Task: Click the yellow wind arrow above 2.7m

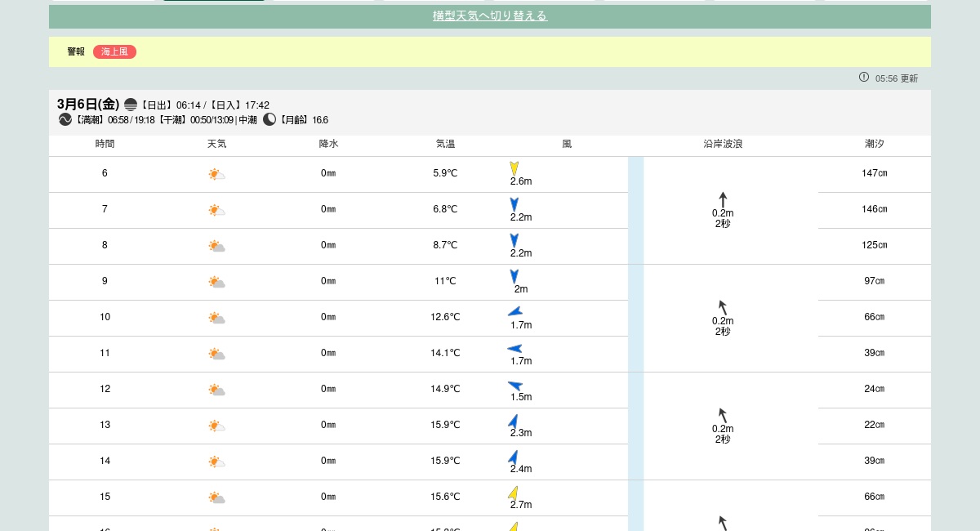Action: tap(513, 492)
